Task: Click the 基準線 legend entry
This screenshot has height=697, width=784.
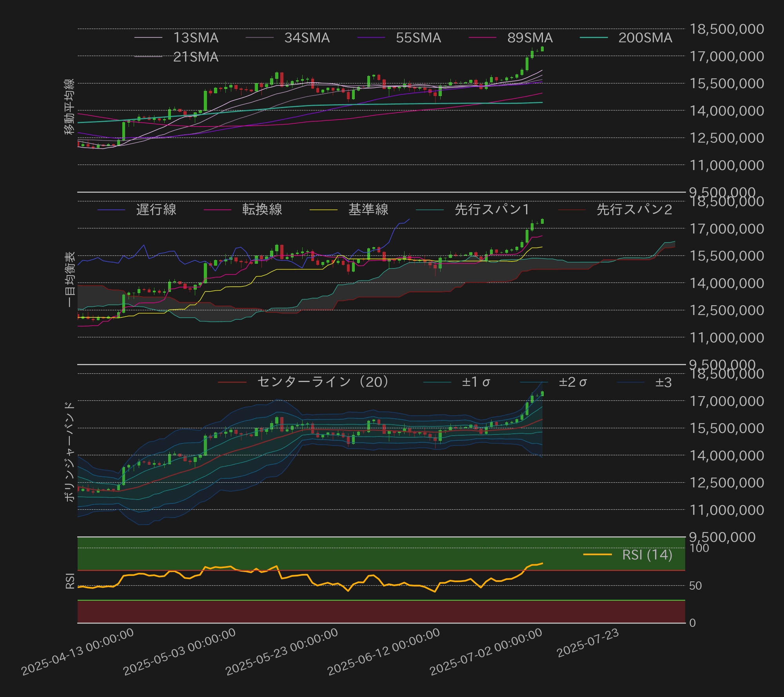Action: [368, 210]
